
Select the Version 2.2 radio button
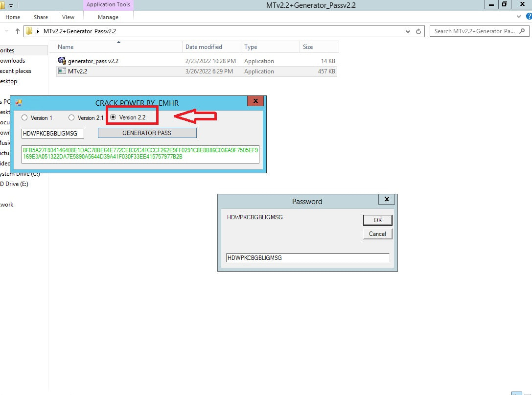(x=113, y=117)
